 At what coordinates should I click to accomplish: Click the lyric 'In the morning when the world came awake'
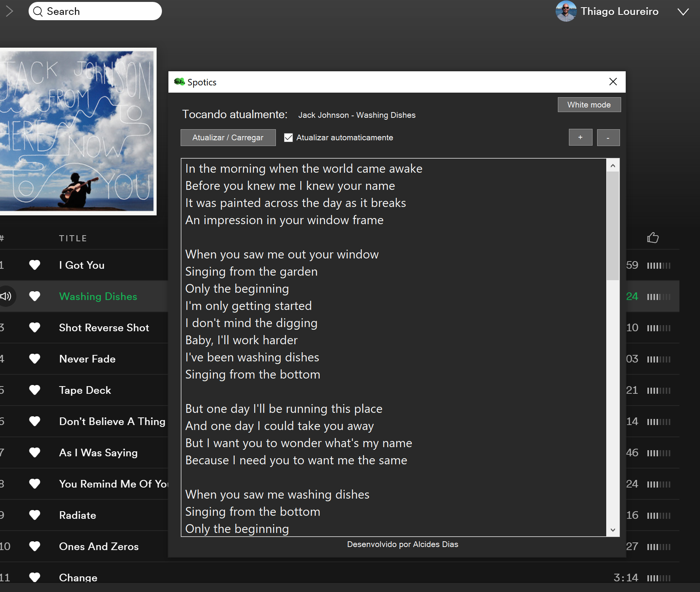(x=304, y=168)
